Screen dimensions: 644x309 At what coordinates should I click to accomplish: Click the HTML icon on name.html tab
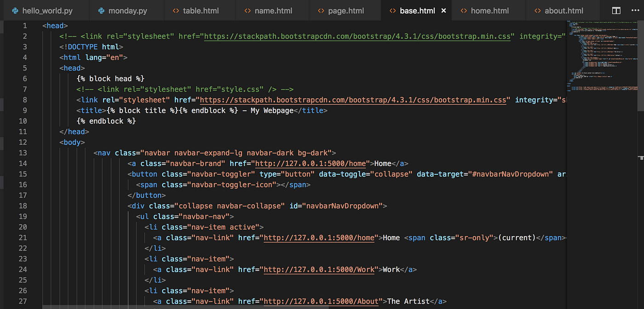click(247, 11)
